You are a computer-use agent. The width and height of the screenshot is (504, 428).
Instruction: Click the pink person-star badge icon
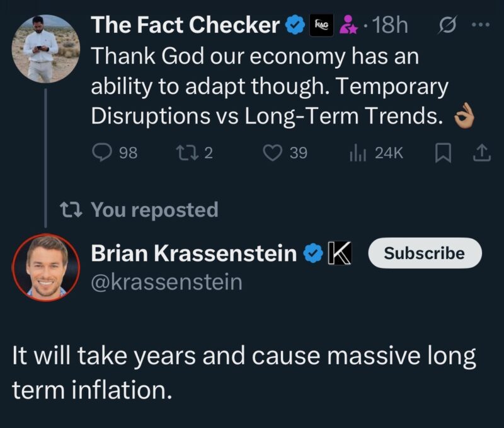click(x=348, y=25)
